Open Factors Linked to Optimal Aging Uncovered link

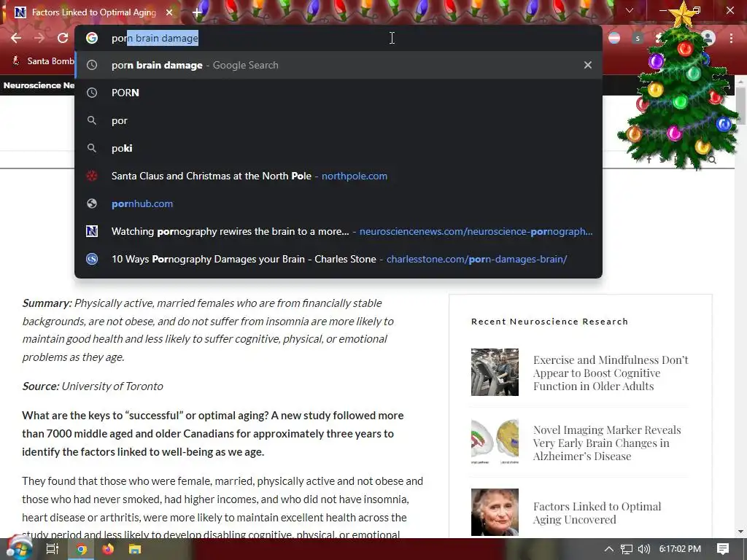597,513
